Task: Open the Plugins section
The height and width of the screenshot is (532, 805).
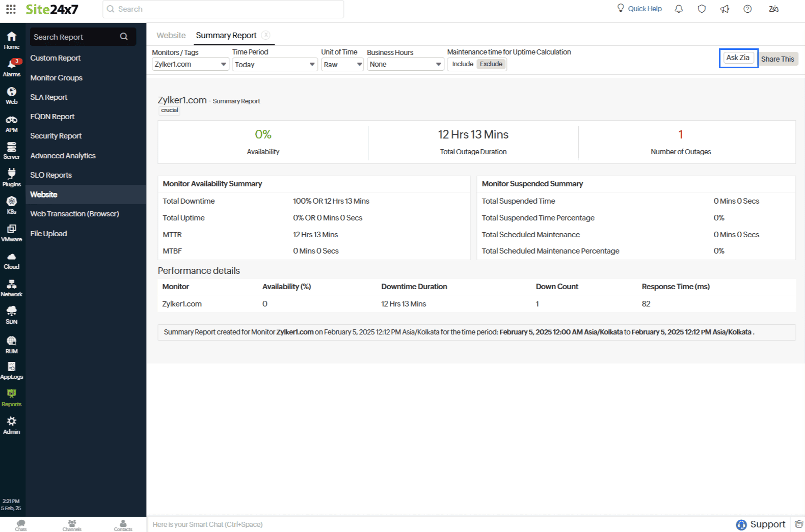Action: pyautogui.click(x=11, y=178)
